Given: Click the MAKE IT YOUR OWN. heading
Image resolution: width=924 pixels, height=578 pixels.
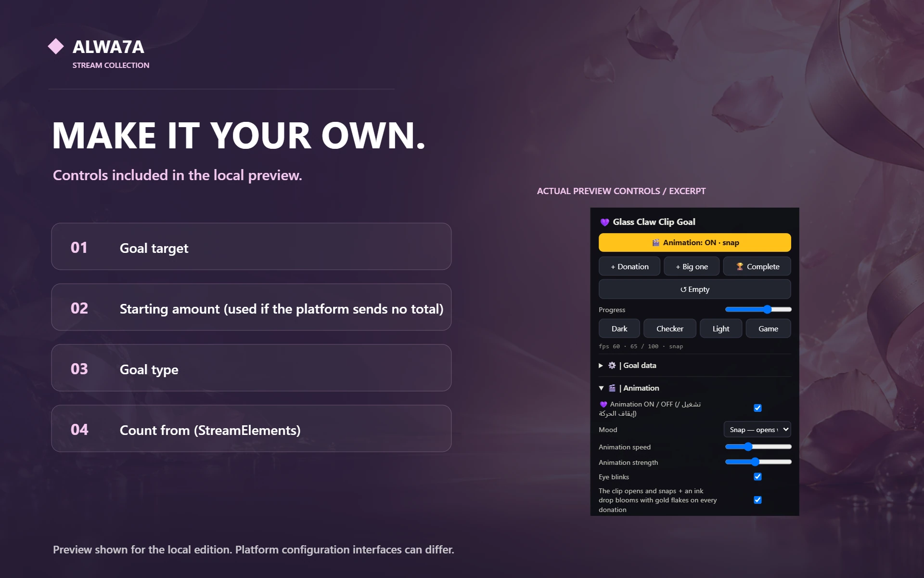Looking at the screenshot, I should [239, 136].
